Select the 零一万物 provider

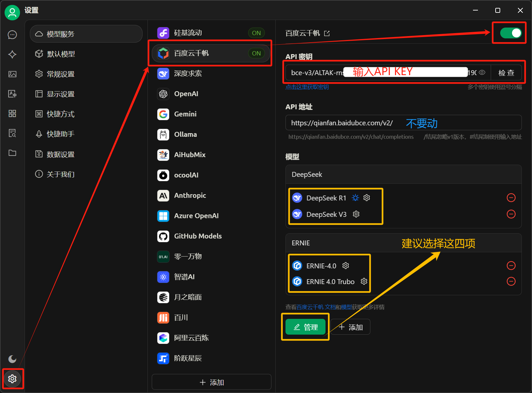211,257
